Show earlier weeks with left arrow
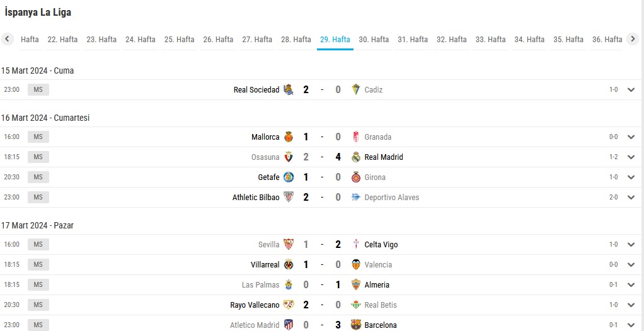 [8, 39]
